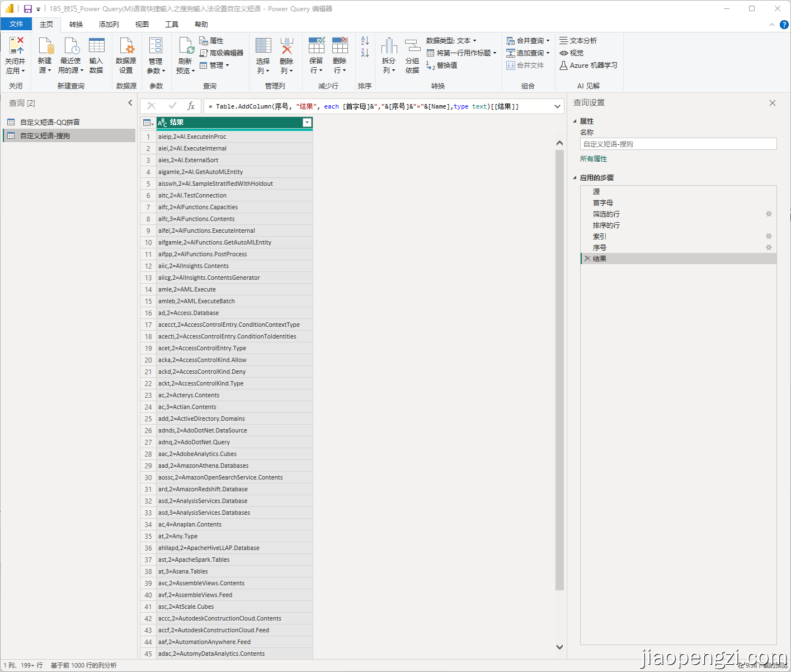Open the 结果 column filter dropdown
This screenshot has height=672, width=791.
(x=307, y=123)
